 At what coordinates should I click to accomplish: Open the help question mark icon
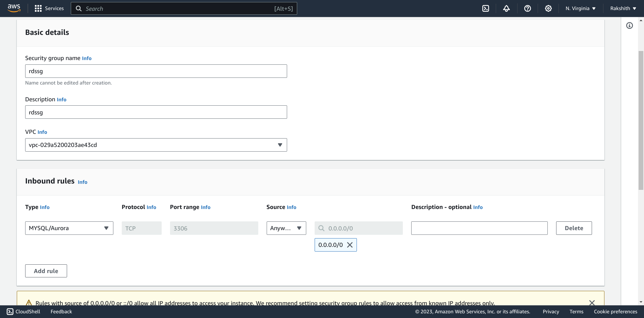(527, 8)
